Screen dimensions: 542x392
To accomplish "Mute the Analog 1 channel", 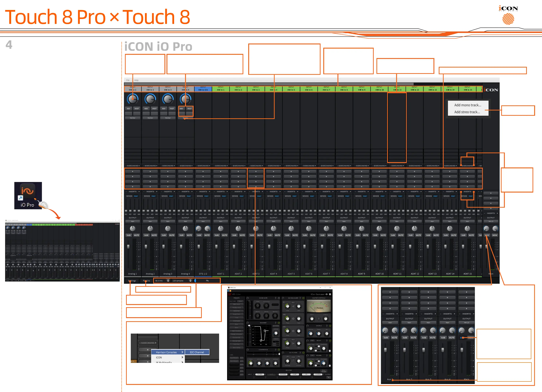I will 136,235.
